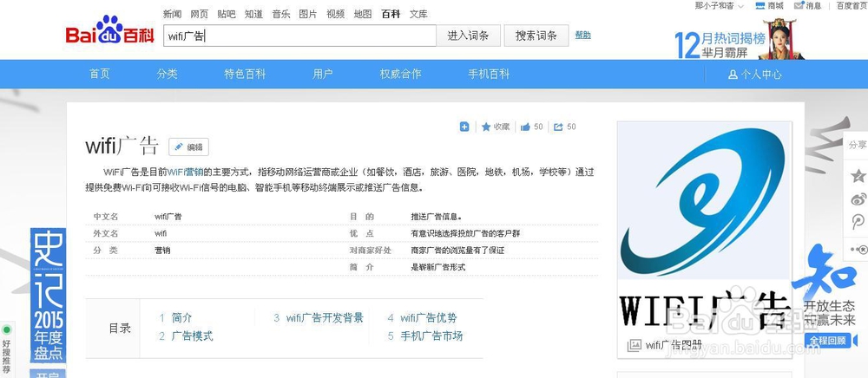
Task: Open the 网页 tab
Action: pyautogui.click(x=200, y=15)
